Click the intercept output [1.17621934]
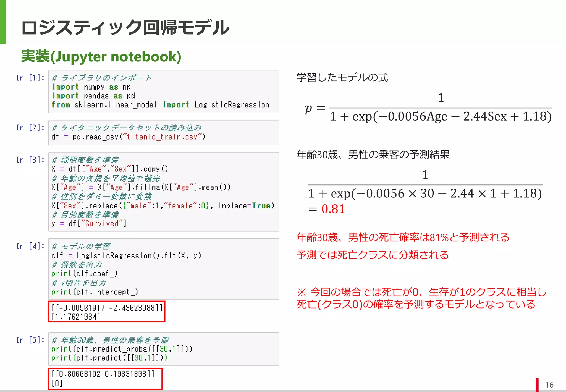 [76, 317]
